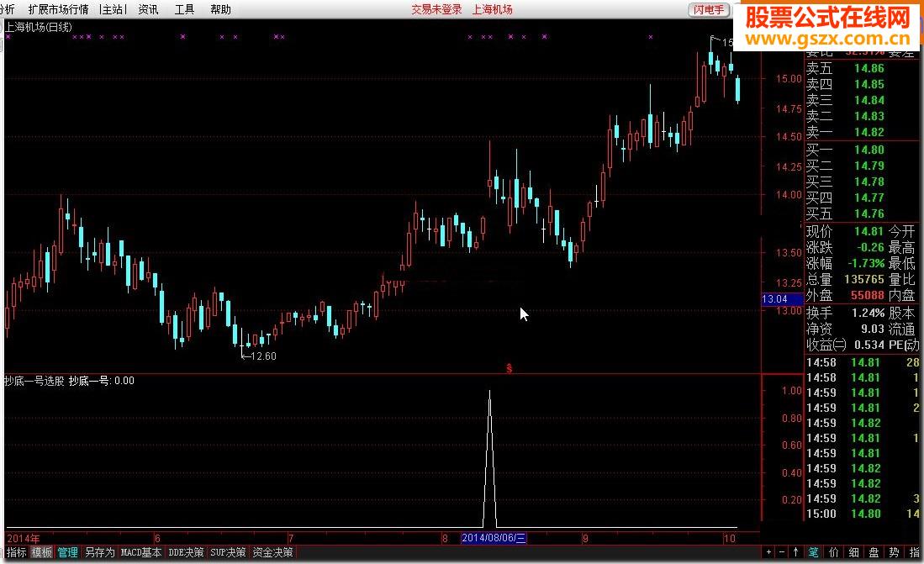The height and width of the screenshot is (564, 924).
Task: Click the 卖二 price 14.83
Action: click(869, 116)
